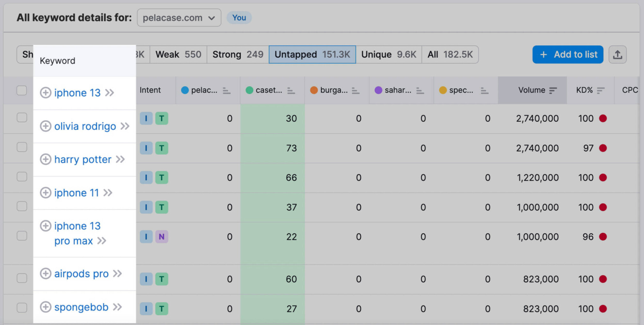Click caset position value 73

pyautogui.click(x=291, y=148)
